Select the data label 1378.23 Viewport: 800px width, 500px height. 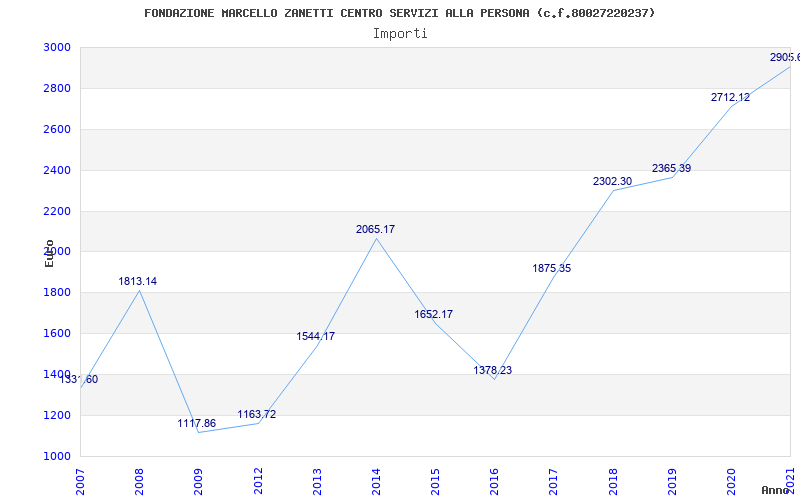point(492,370)
